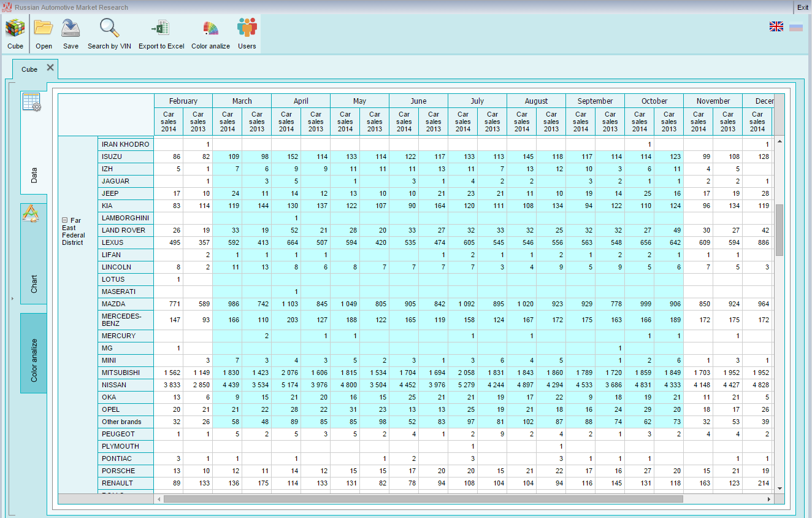Viewport: 812px width, 518px height.
Task: Select the MITSUBISHI row header
Action: (x=126, y=373)
